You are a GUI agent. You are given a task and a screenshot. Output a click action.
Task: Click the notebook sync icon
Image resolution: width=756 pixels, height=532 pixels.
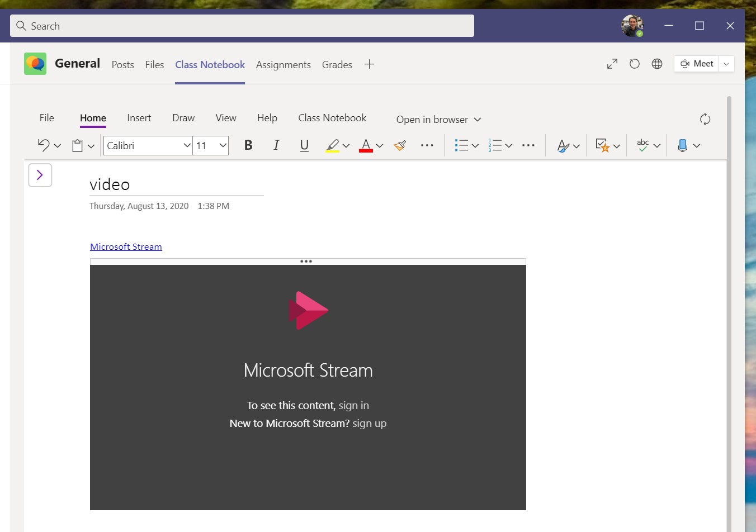(x=705, y=119)
